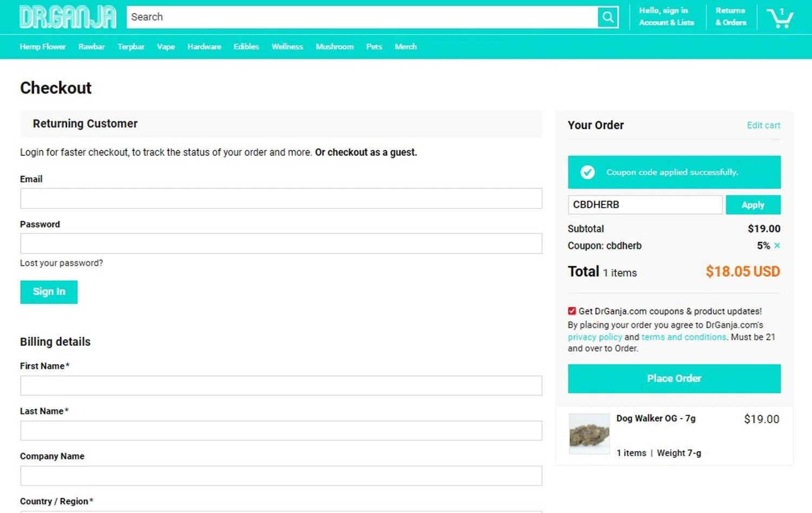Focus the Company Name field

point(281,476)
